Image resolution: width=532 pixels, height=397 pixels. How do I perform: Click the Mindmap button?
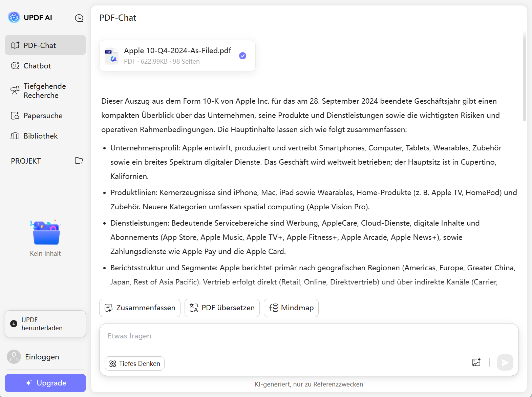click(x=291, y=308)
